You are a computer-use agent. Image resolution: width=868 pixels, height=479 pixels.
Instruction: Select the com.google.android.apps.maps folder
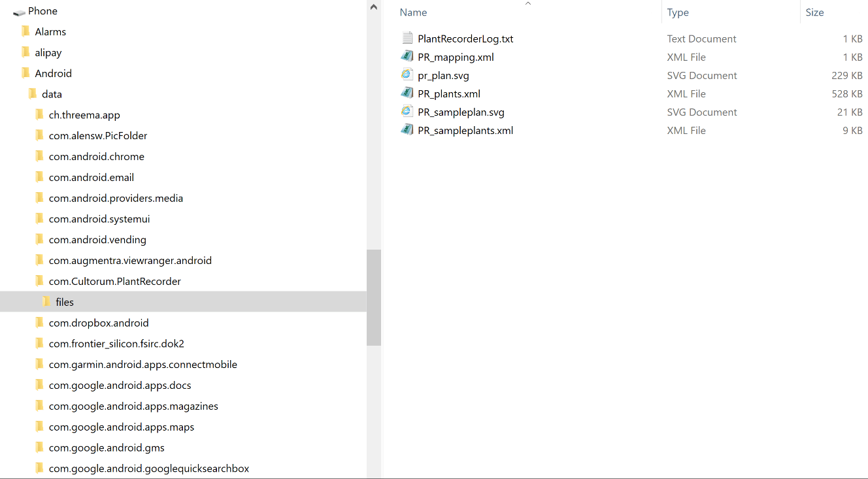click(121, 427)
